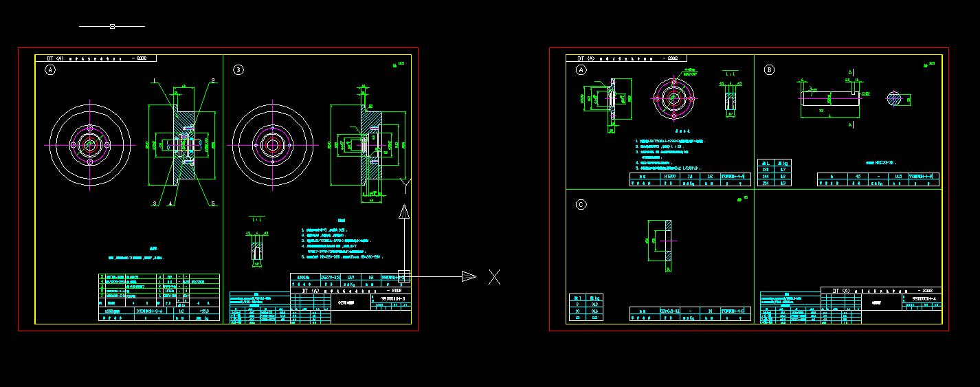Select the circled view label A on left sheet
Image resolution: width=980 pixels, height=387 pixels.
(x=49, y=69)
